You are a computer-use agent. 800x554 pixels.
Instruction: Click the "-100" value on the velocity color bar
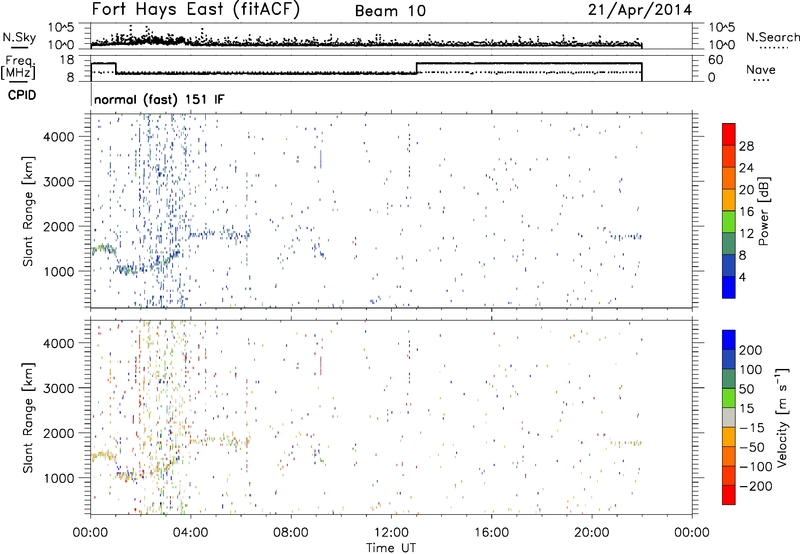[755, 467]
